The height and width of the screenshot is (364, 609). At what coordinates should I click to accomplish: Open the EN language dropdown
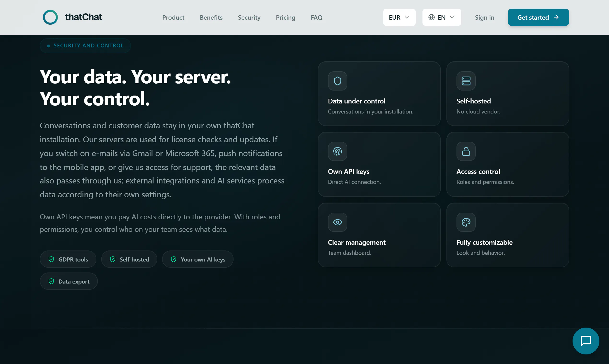(x=442, y=17)
